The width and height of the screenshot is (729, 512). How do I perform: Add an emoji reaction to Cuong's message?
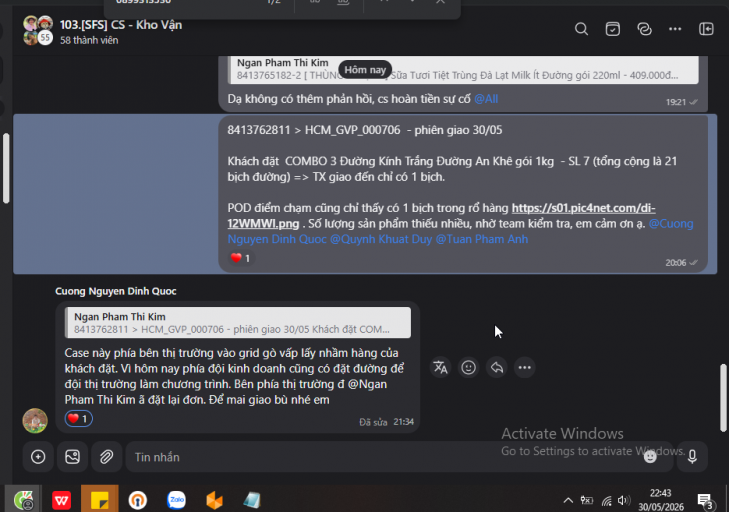click(469, 367)
